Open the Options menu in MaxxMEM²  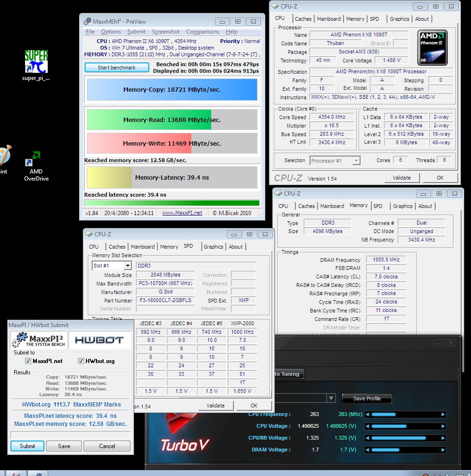click(x=111, y=32)
